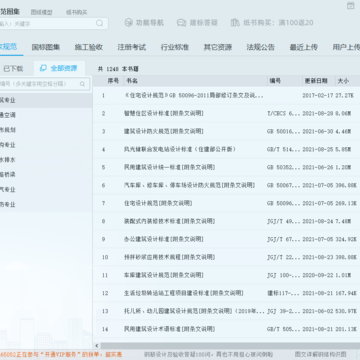The width and height of the screenshot is (360, 360).
Task: Click 车库建筑设计规范[附条文说明] row
Action: point(227,275)
